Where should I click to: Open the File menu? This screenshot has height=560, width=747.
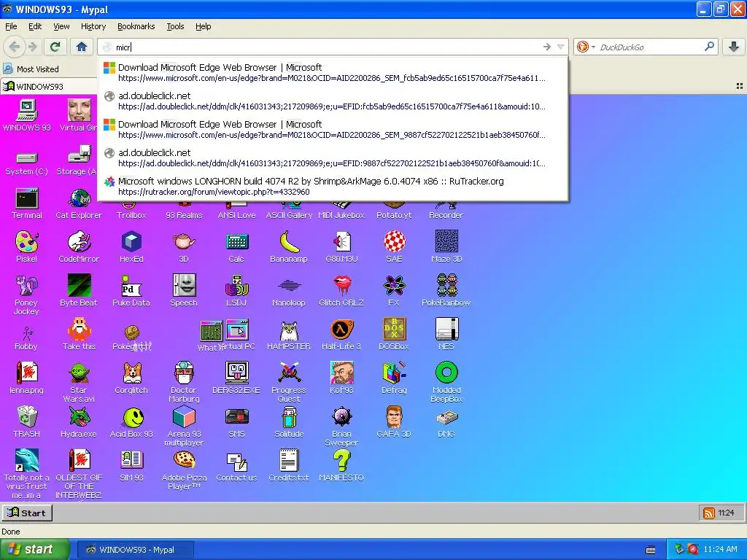[11, 26]
